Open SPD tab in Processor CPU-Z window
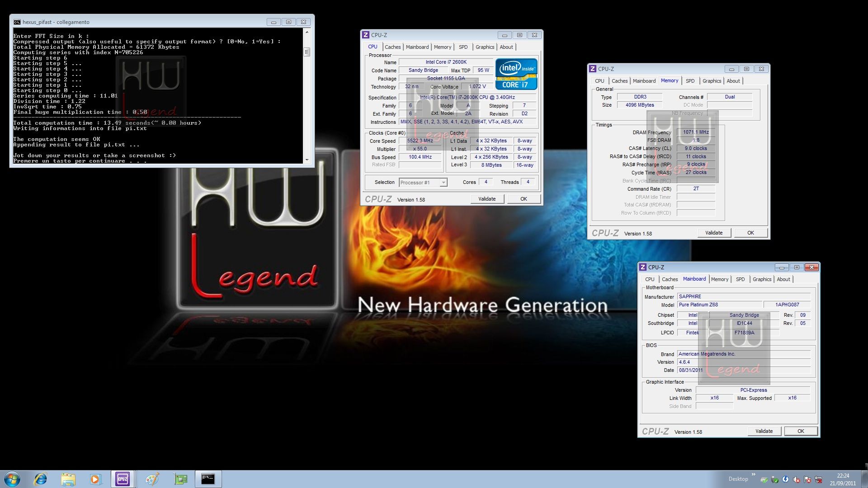The height and width of the screenshot is (488, 868). pyautogui.click(x=463, y=47)
